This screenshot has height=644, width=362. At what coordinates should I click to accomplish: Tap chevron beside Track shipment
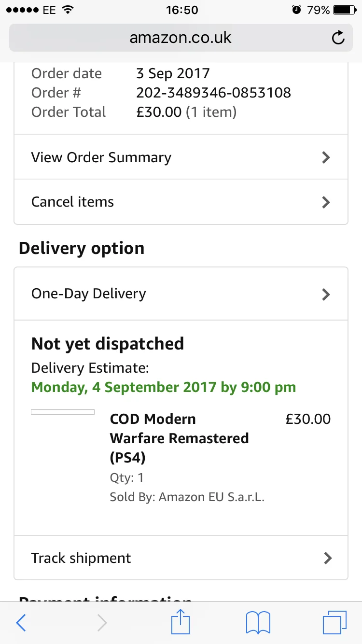pos(328,558)
